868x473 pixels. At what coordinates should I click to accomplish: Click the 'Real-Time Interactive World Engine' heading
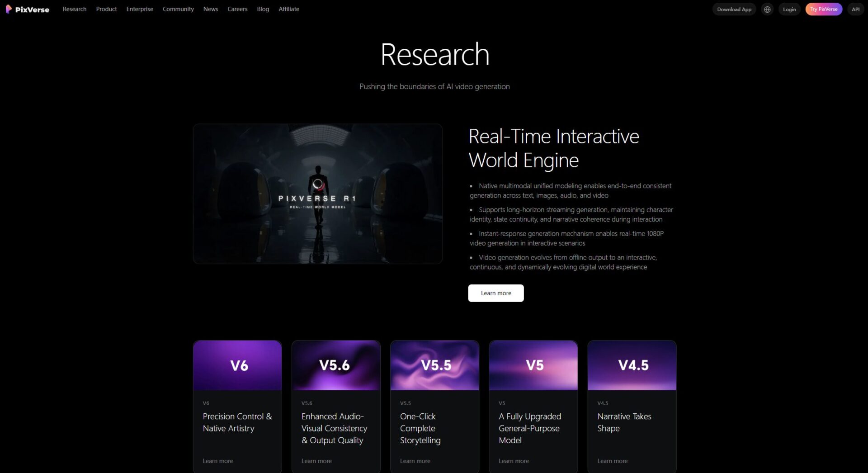[x=554, y=148]
